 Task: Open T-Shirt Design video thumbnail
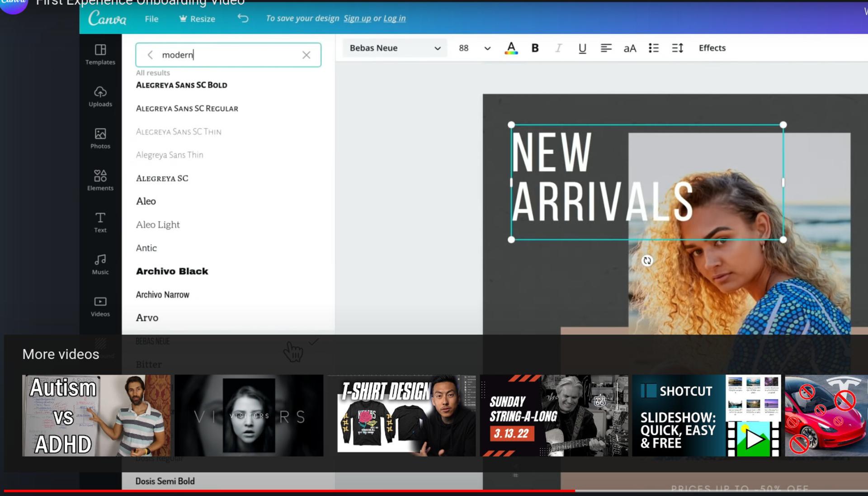pos(401,416)
